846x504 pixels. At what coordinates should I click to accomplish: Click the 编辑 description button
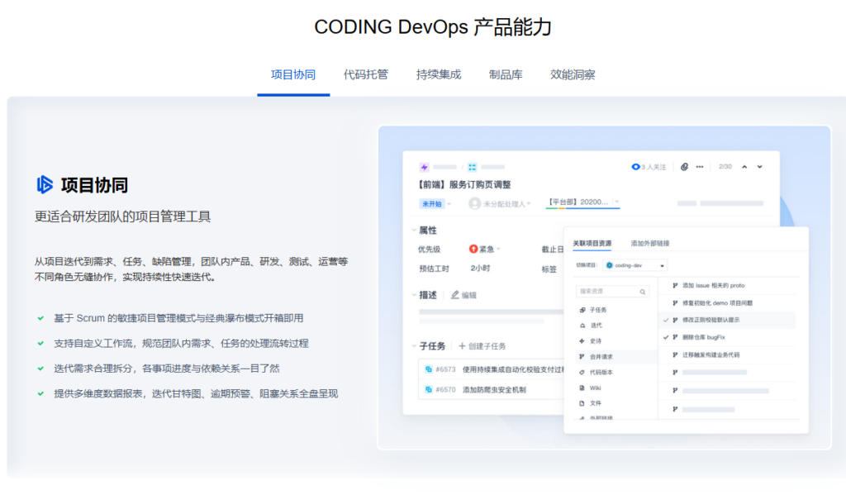coord(464,295)
